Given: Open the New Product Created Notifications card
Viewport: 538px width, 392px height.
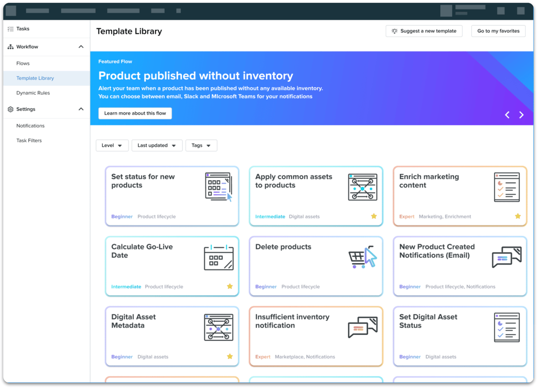Looking at the screenshot, I should (x=460, y=266).
